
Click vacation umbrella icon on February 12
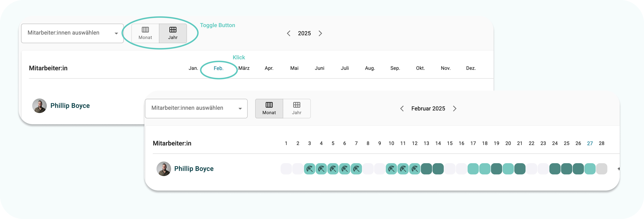415,169
